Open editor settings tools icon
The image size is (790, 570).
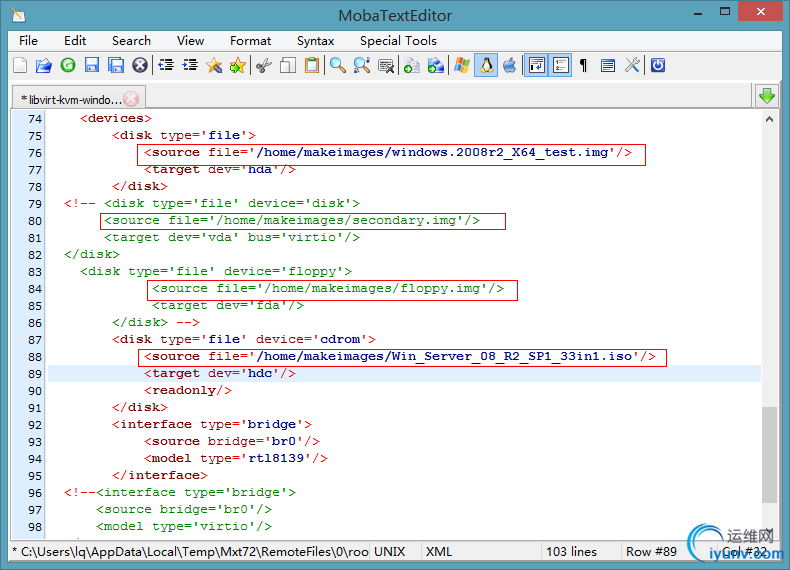pos(632,66)
